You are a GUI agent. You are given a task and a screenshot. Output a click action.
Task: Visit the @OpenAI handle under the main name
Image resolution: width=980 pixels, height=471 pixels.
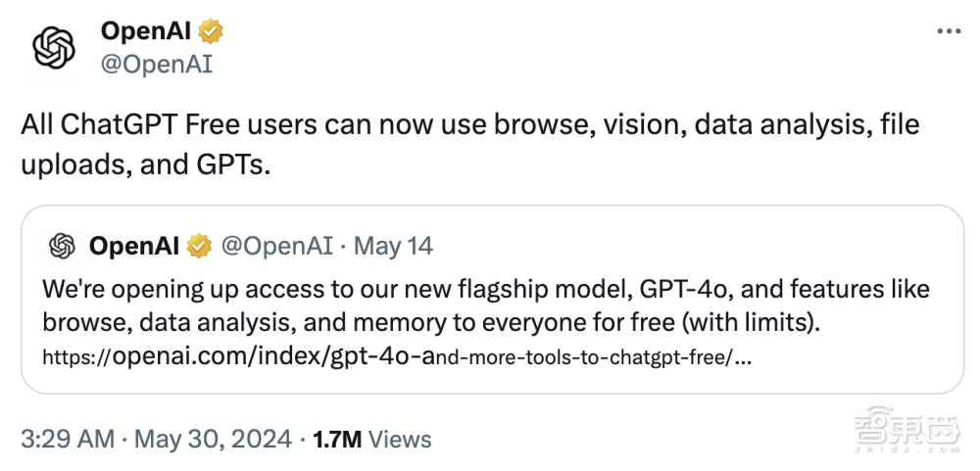[156, 64]
